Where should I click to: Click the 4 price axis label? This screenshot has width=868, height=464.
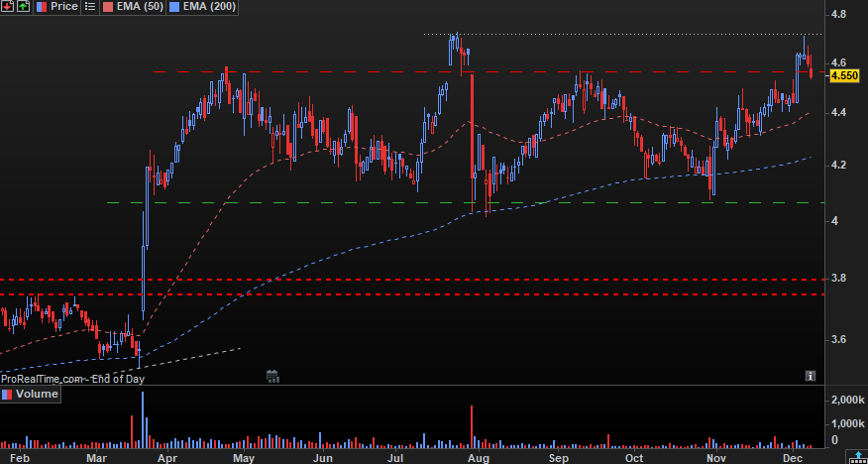click(833, 221)
